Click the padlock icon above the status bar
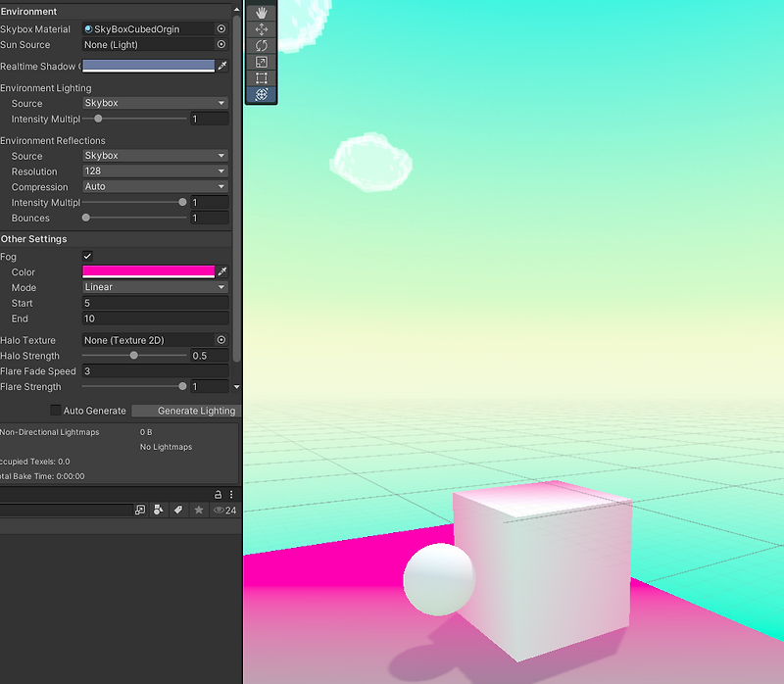 pyautogui.click(x=218, y=494)
